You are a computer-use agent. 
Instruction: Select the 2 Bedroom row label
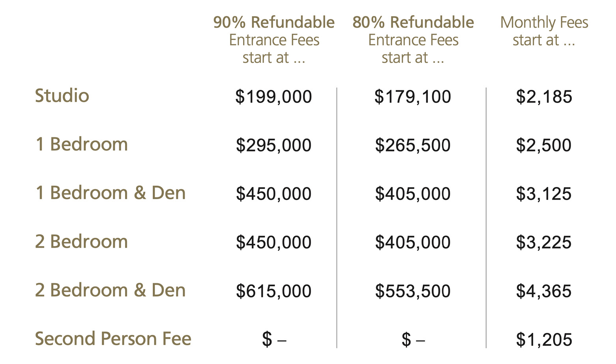82,241
